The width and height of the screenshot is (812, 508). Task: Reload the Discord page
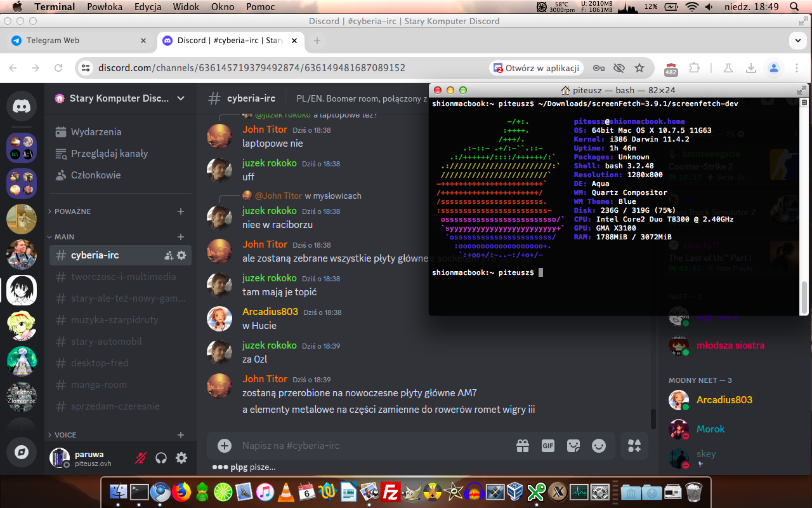pyautogui.click(x=58, y=68)
